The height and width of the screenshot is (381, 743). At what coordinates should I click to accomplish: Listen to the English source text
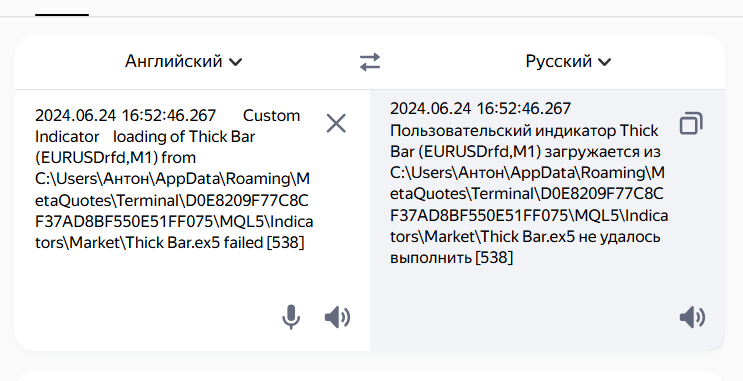(337, 317)
